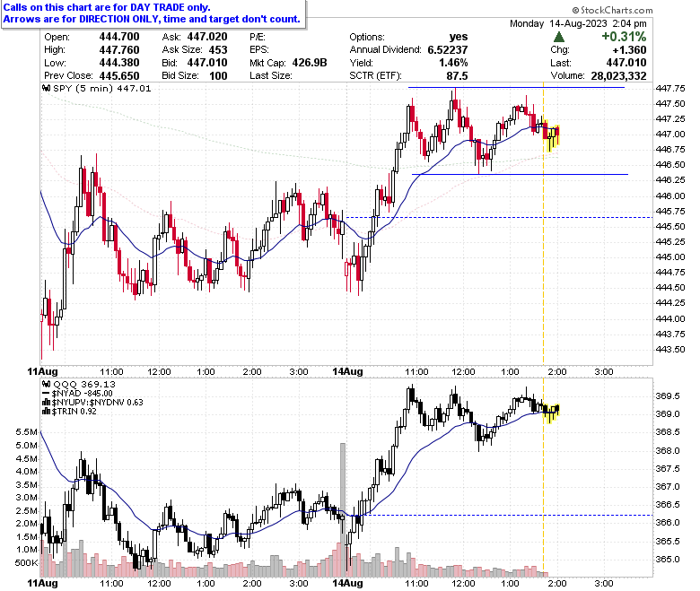Click the 5.5M volume axis label
Viewport: 700px width, 591px height.
[26, 431]
